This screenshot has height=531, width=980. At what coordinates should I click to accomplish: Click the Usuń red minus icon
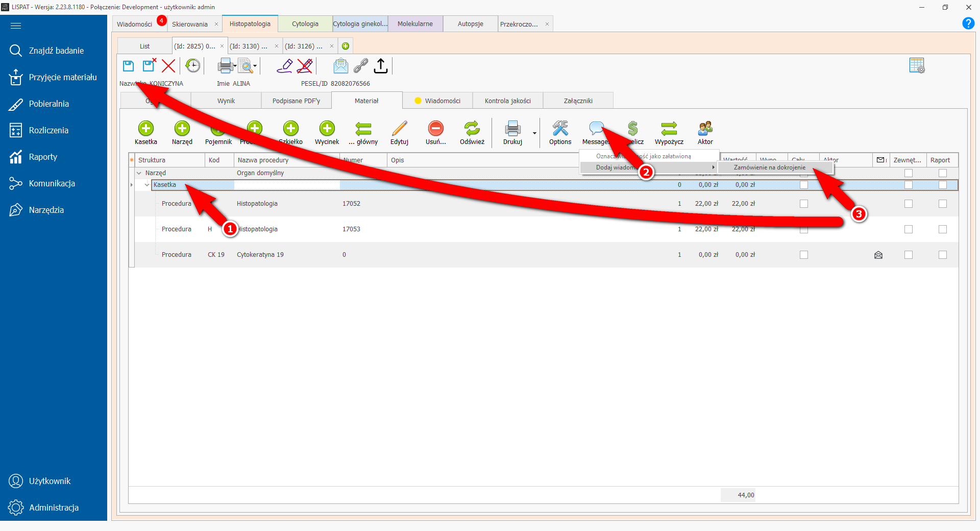(x=436, y=128)
